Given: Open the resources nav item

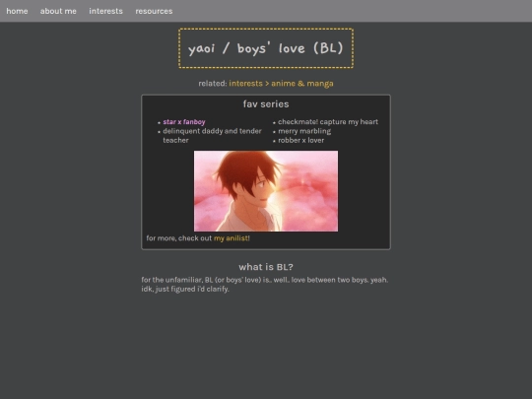Looking at the screenshot, I should click(154, 11).
